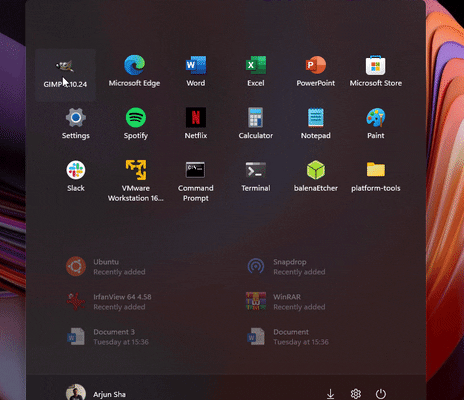Open the Downloads folder shortcut icon
This screenshot has height=400, width=464.
point(330,394)
